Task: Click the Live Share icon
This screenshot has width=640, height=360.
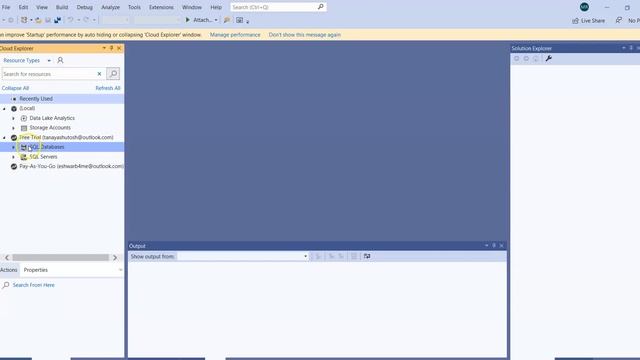Action: point(576,20)
